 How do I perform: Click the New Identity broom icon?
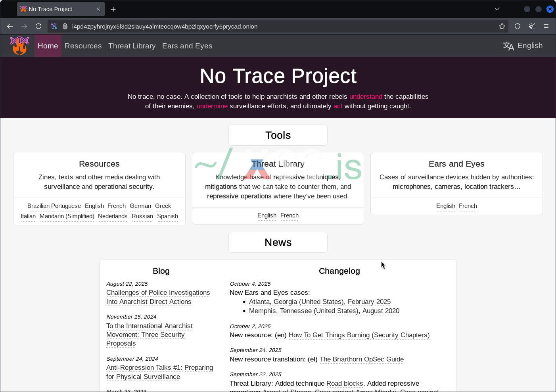click(x=532, y=26)
